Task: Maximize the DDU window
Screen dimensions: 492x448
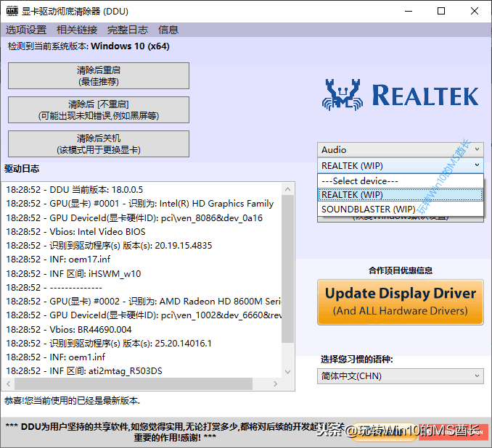Action: 441,11
